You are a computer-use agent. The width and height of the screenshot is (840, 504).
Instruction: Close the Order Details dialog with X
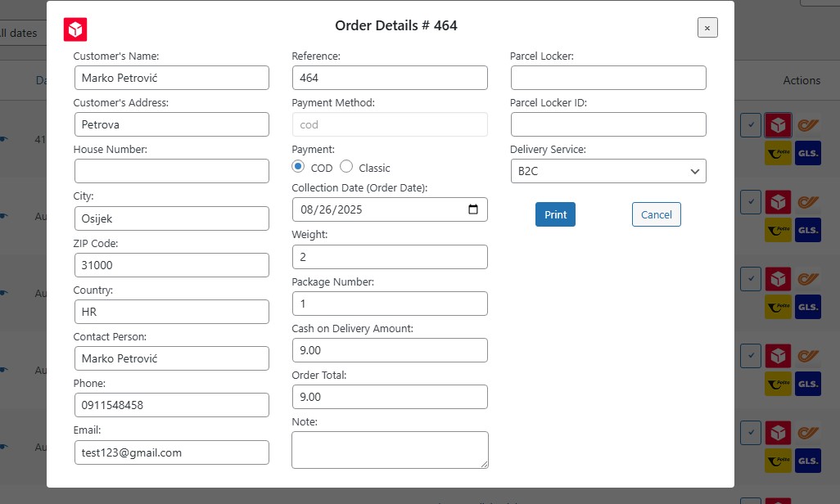[x=707, y=28]
